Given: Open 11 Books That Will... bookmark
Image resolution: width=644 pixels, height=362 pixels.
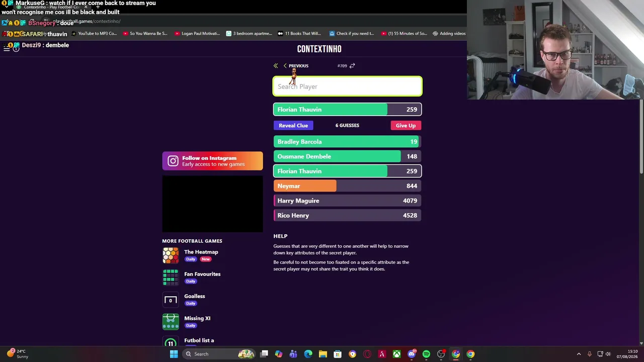Looking at the screenshot, I should (299, 34).
